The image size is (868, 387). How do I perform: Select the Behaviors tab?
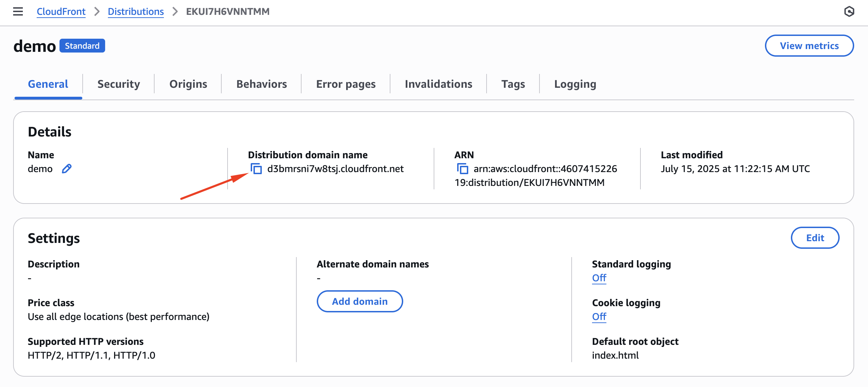[x=261, y=84]
